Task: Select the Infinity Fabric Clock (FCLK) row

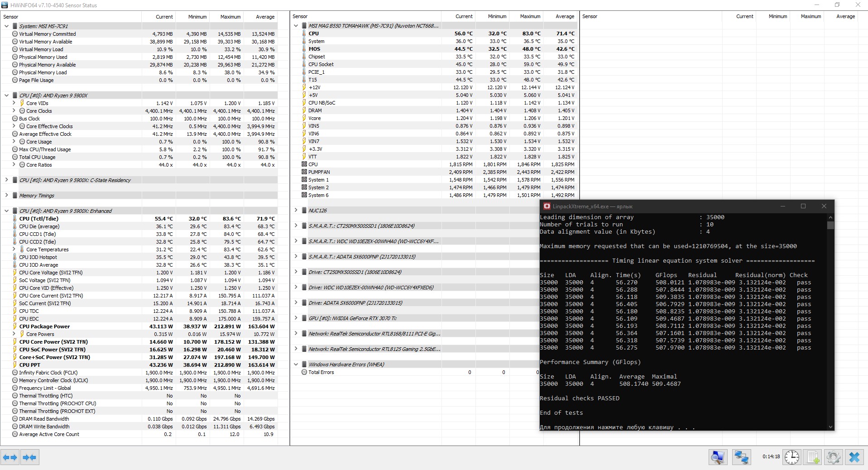Action: click(x=139, y=373)
